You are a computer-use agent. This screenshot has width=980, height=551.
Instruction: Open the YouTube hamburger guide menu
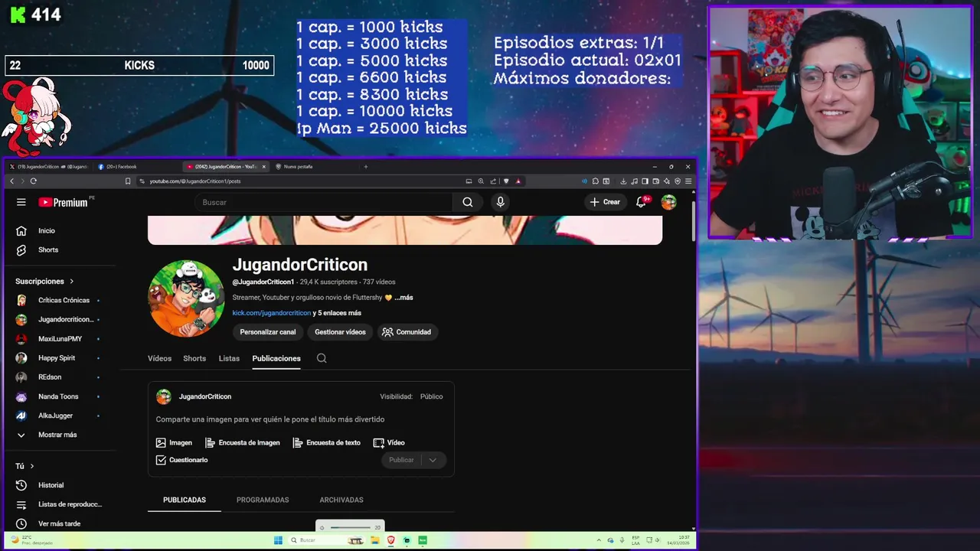(x=21, y=202)
